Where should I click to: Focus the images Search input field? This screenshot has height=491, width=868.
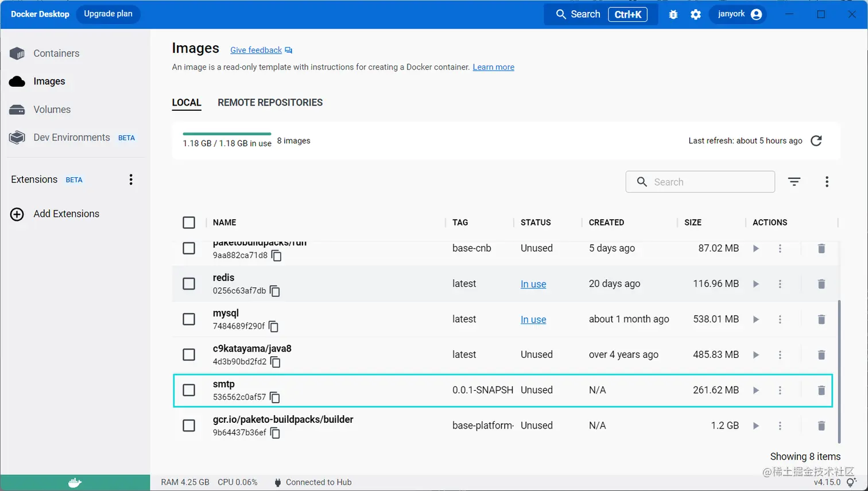point(700,182)
